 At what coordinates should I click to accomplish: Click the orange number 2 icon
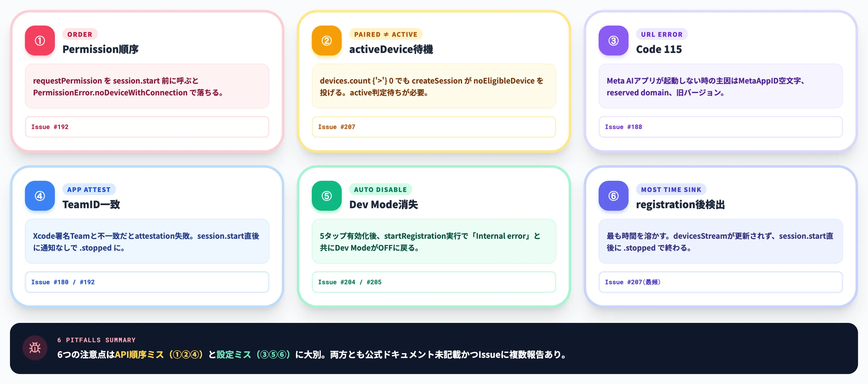[326, 41]
